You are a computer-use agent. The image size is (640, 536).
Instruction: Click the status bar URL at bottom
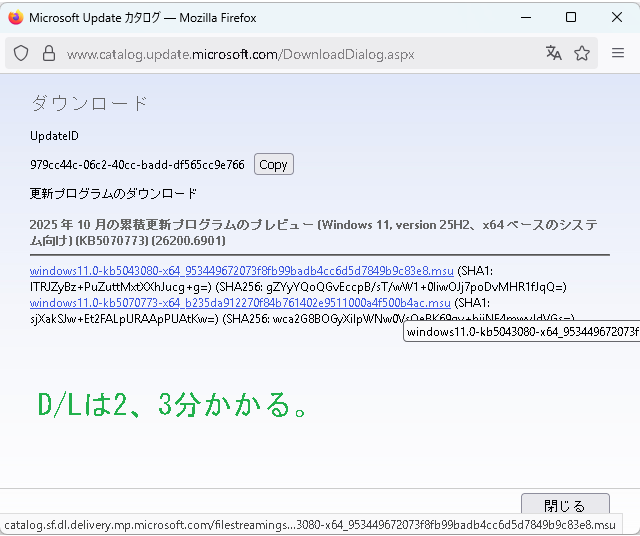tap(310, 525)
